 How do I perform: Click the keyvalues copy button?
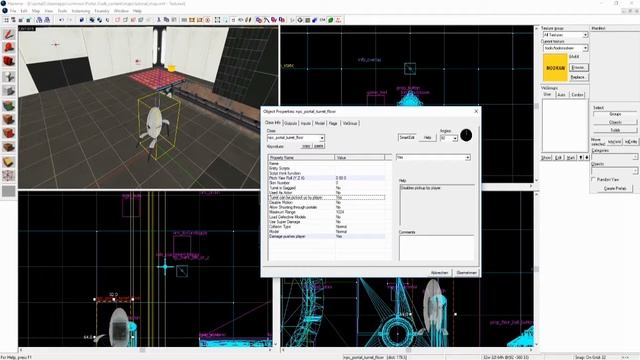click(x=306, y=146)
